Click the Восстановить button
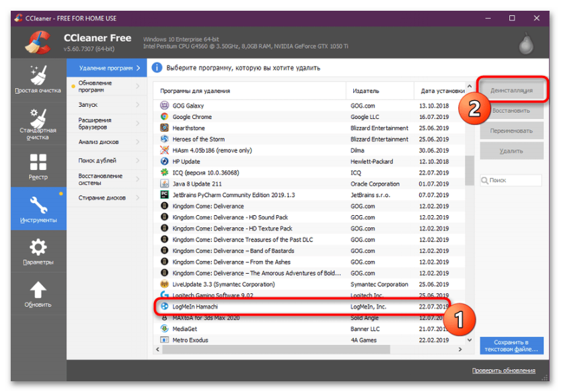561x392 pixels. (x=512, y=110)
